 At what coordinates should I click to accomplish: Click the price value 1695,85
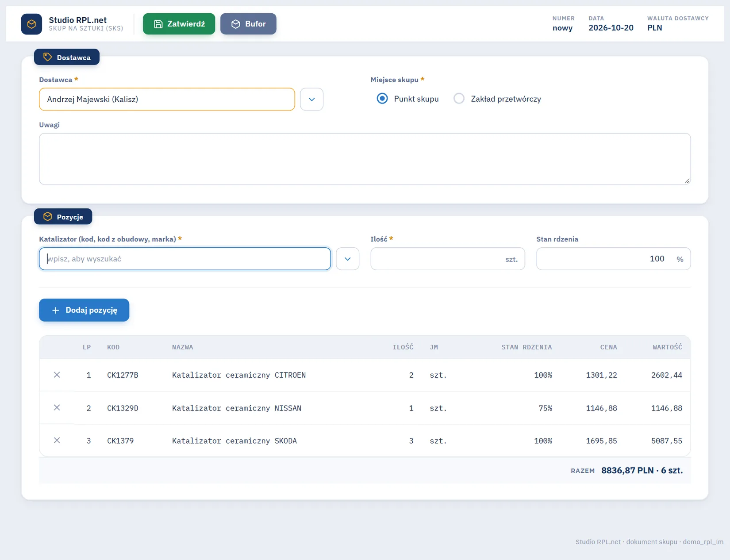[x=602, y=441]
